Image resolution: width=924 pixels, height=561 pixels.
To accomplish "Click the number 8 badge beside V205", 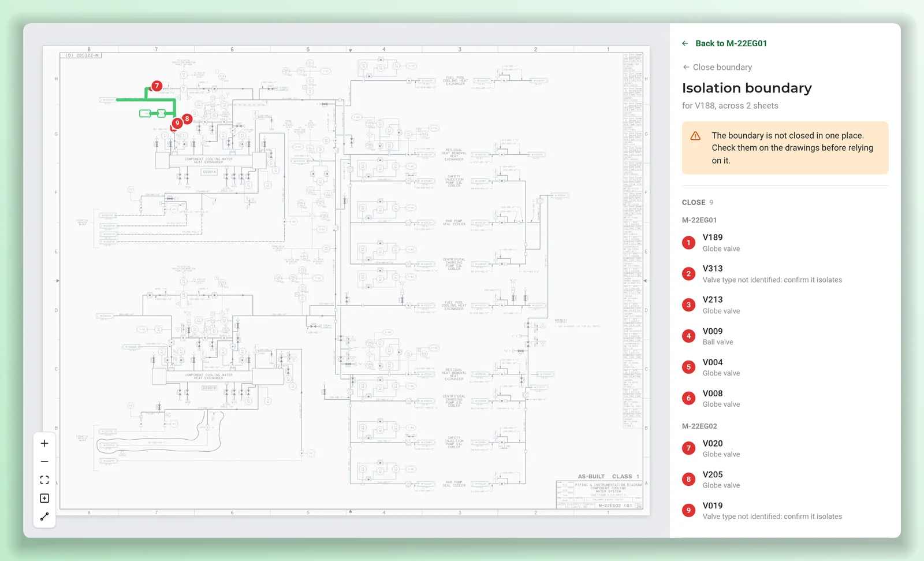I will [688, 480].
